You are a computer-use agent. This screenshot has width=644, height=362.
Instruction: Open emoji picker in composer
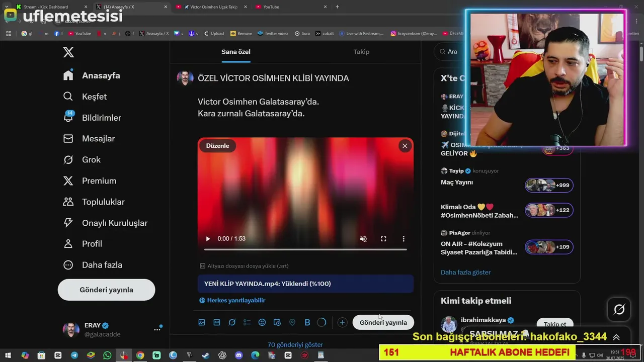pyautogui.click(x=262, y=322)
